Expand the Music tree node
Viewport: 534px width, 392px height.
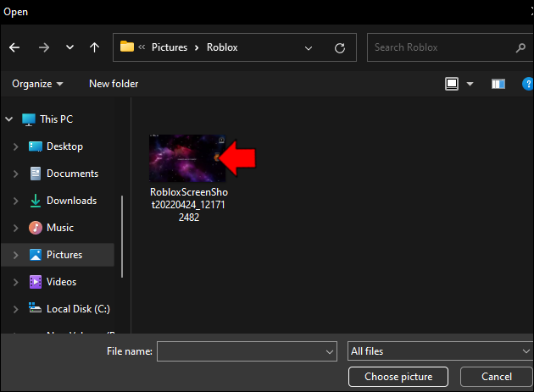(x=15, y=228)
